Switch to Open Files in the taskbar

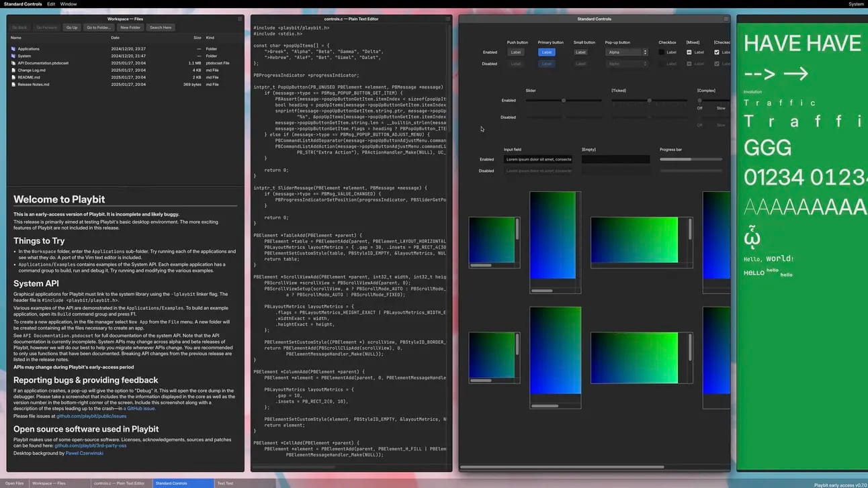click(14, 483)
